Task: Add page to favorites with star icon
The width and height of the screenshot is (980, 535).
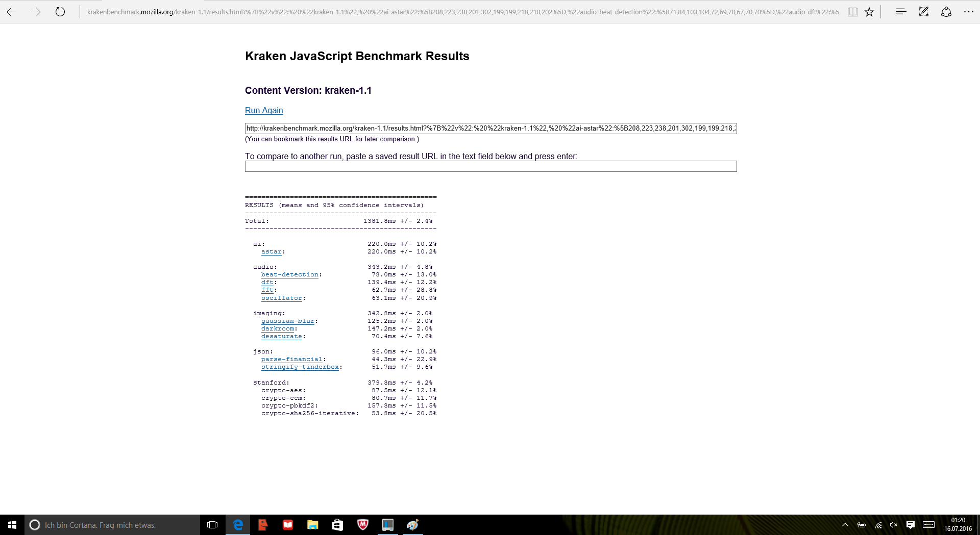Action: click(869, 12)
